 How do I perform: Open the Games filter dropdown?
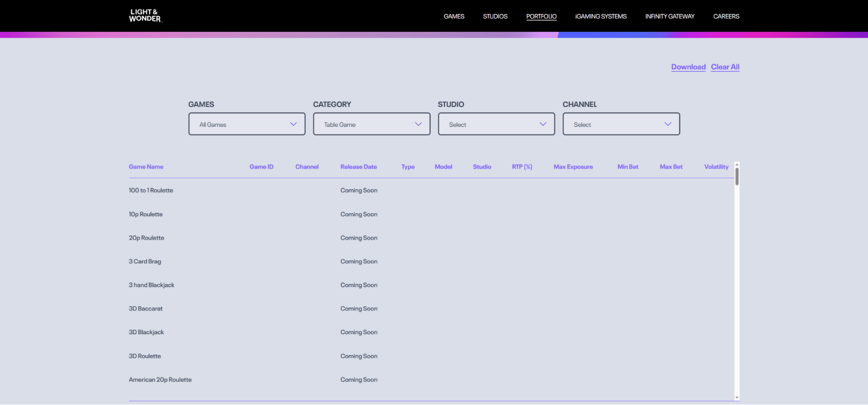(x=247, y=124)
